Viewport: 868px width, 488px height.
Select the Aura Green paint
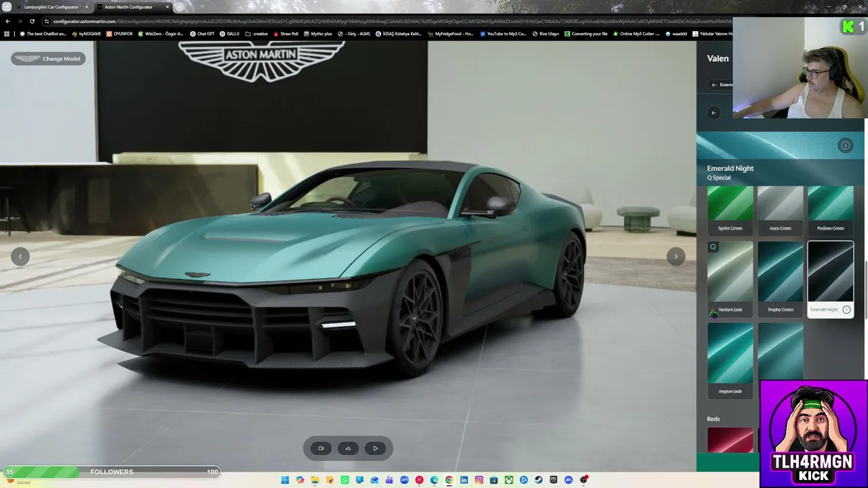click(781, 210)
